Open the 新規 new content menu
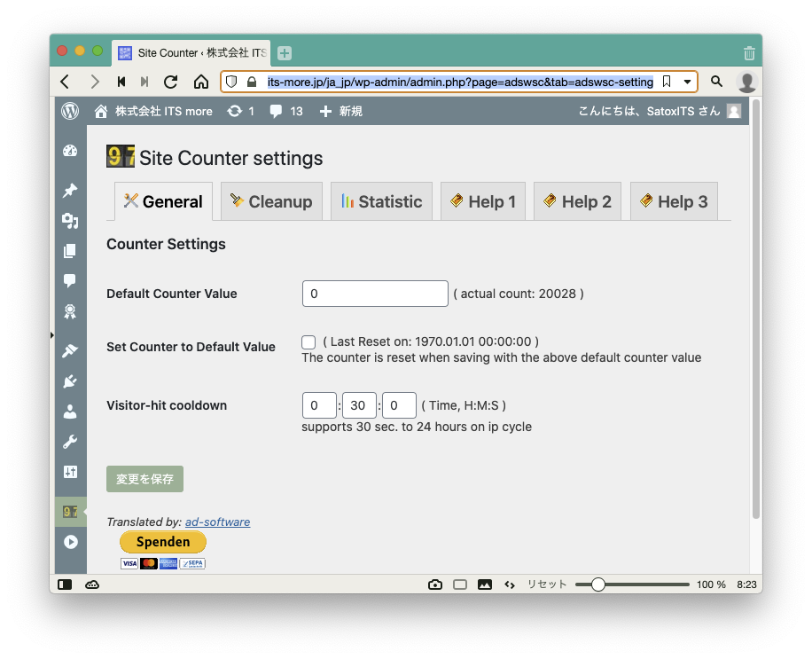Image resolution: width=812 pixels, height=659 pixels. [x=340, y=111]
